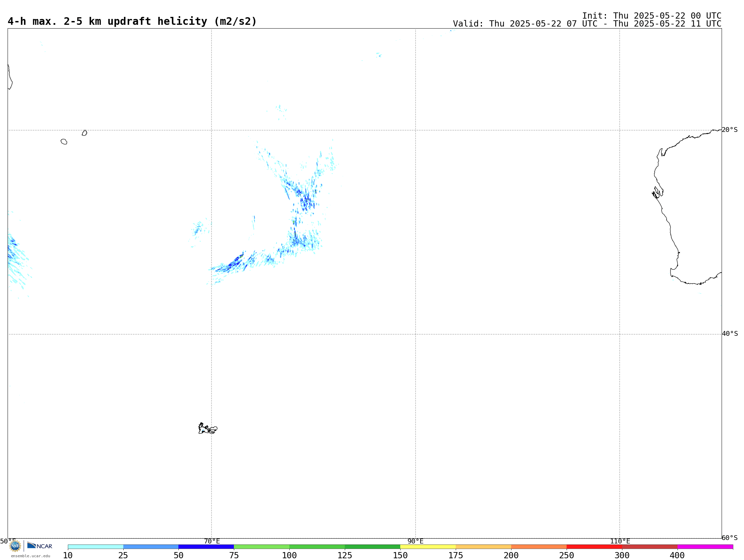Click the colorbar tick label '200'
Viewport: 744px width, 560px height.
click(511, 556)
